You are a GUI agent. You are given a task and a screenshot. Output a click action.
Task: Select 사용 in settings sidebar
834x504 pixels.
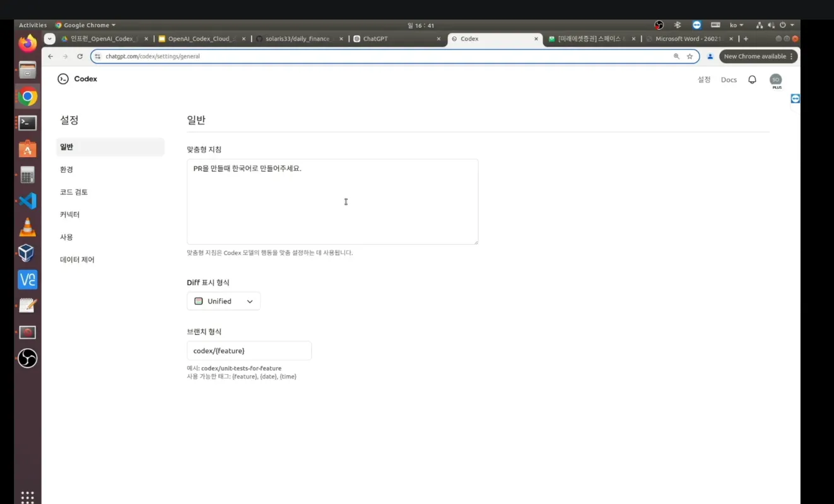pos(110,237)
